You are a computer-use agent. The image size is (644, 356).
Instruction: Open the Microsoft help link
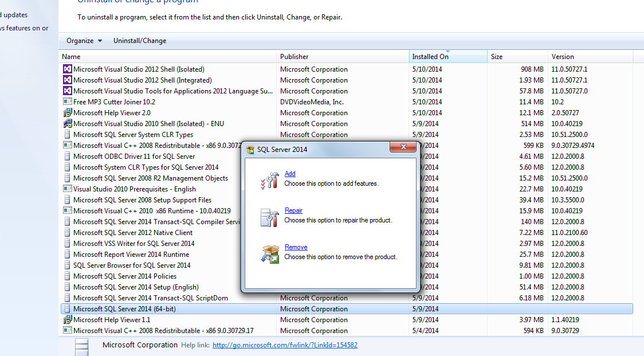pos(285,345)
